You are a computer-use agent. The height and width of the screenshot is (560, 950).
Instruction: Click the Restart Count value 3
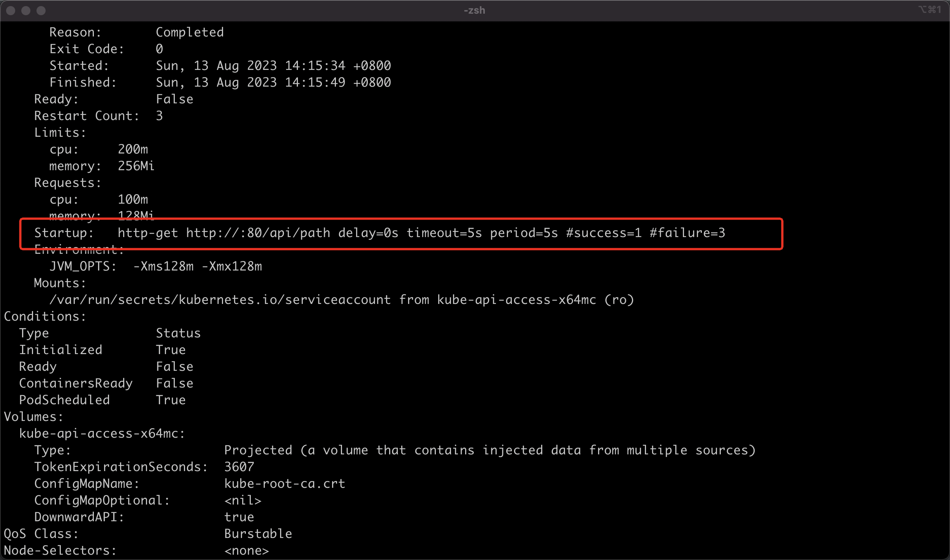[159, 116]
